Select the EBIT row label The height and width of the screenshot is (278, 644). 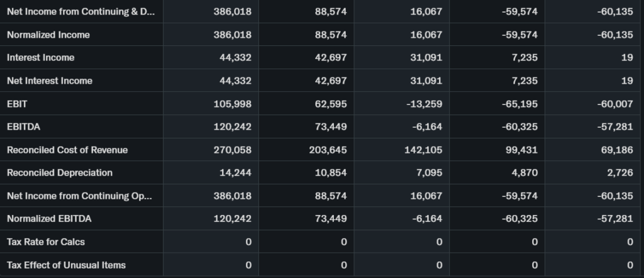click(17, 104)
